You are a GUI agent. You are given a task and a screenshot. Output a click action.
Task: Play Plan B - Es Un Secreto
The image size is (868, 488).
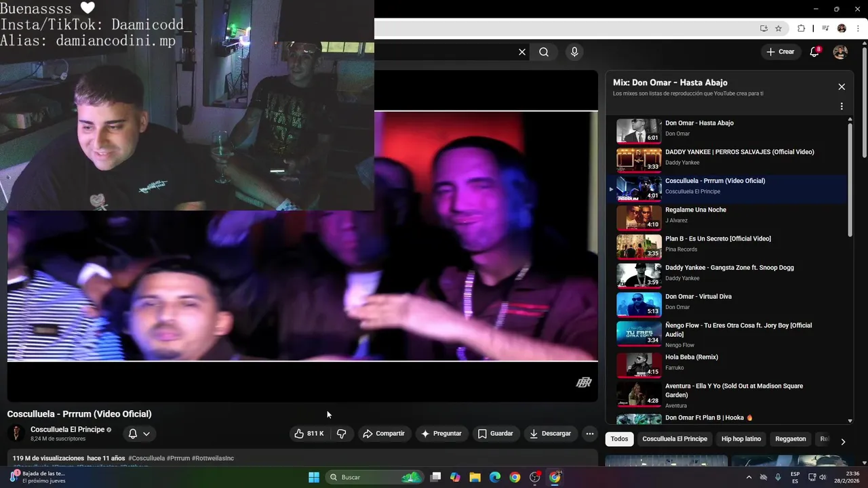click(x=728, y=247)
